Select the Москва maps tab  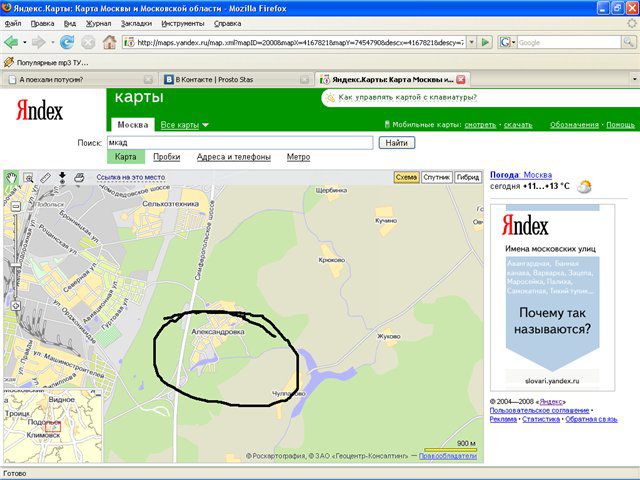click(x=133, y=124)
